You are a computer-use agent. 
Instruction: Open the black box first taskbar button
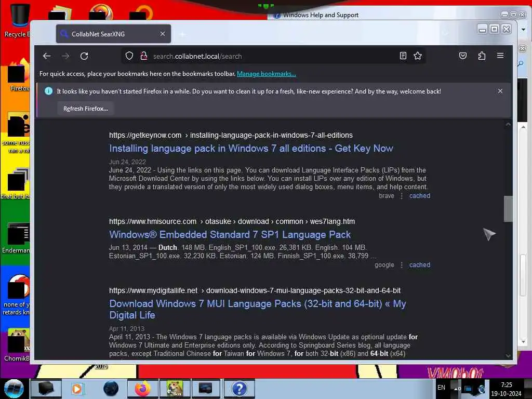click(x=46, y=389)
